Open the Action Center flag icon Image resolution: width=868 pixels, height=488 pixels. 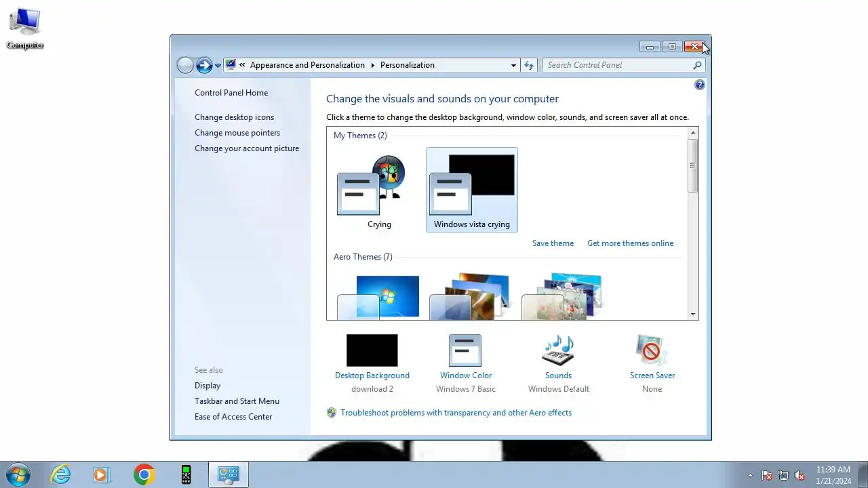[767, 475]
